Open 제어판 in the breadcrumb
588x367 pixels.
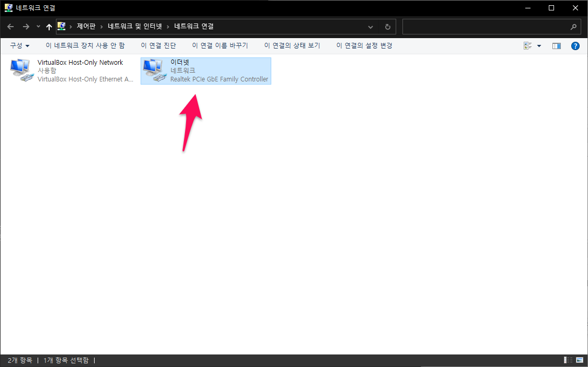pyautogui.click(x=86, y=26)
